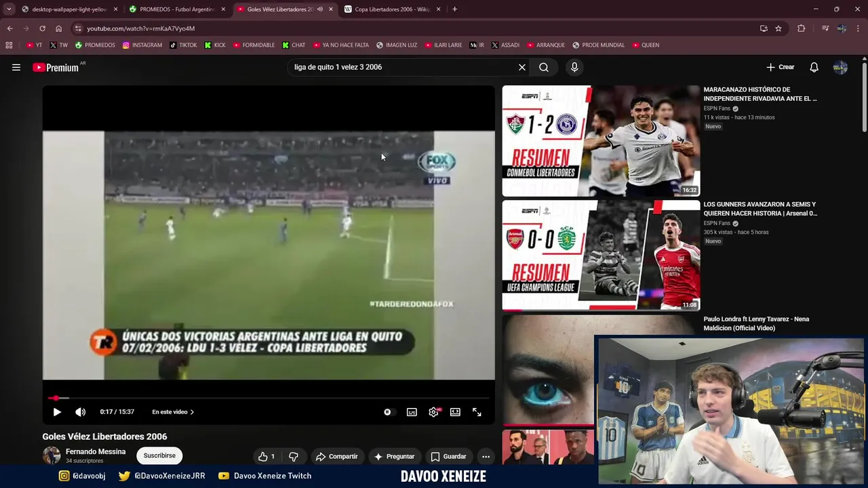868x488 pixels.
Task: Open the TIKTOK bookmark
Action: click(183, 45)
